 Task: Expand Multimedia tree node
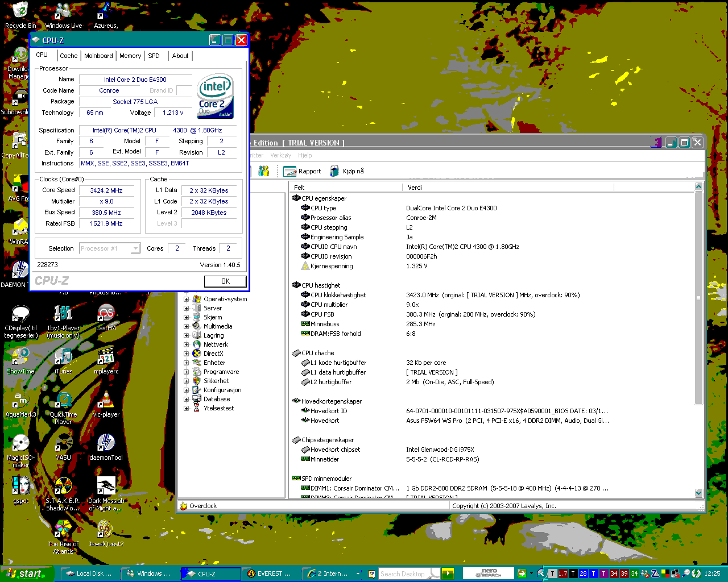click(186, 326)
